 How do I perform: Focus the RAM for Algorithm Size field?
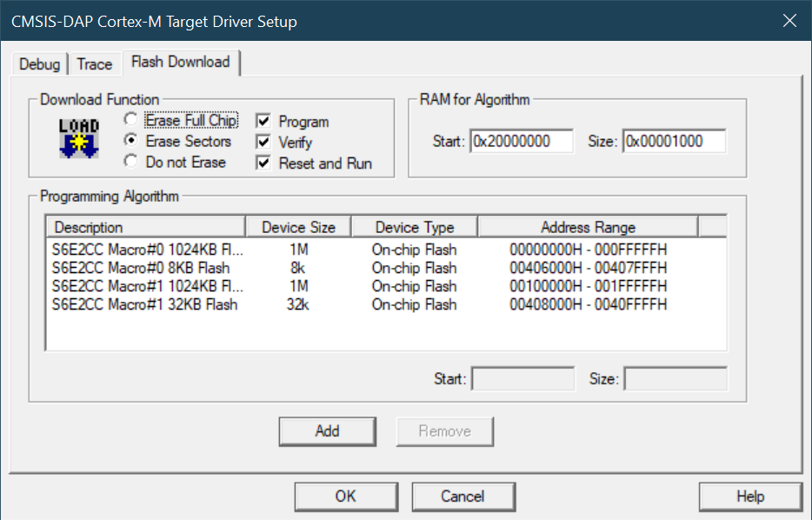pyautogui.click(x=675, y=141)
